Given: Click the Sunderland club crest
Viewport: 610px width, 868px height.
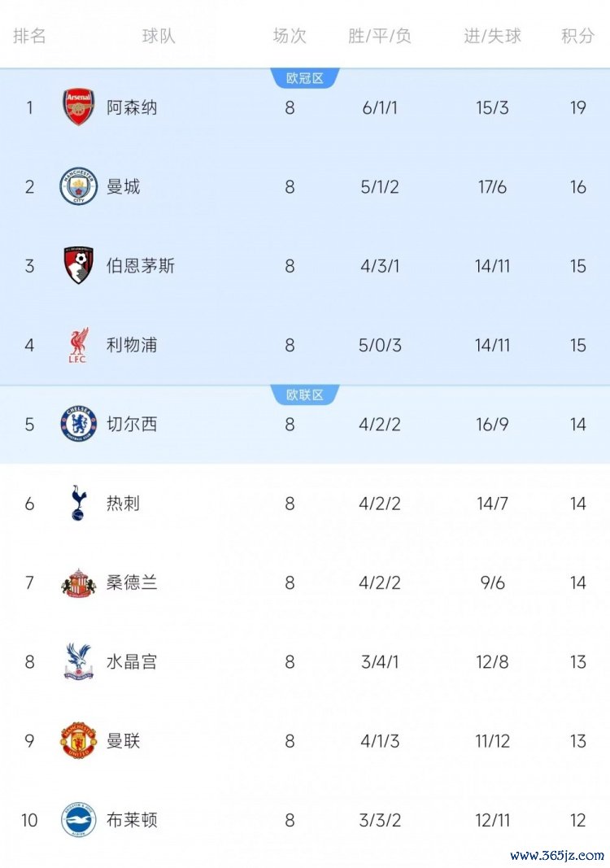Looking at the screenshot, I should coord(79,582).
